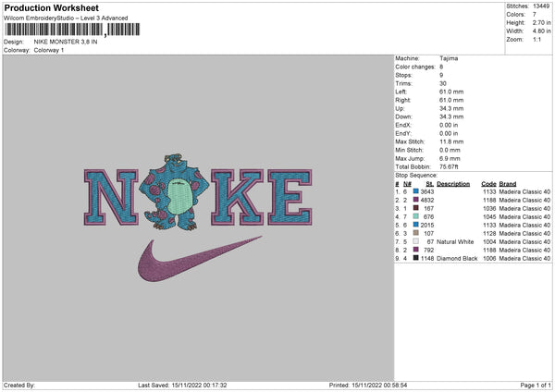Click the "EndX:" label

403,125
